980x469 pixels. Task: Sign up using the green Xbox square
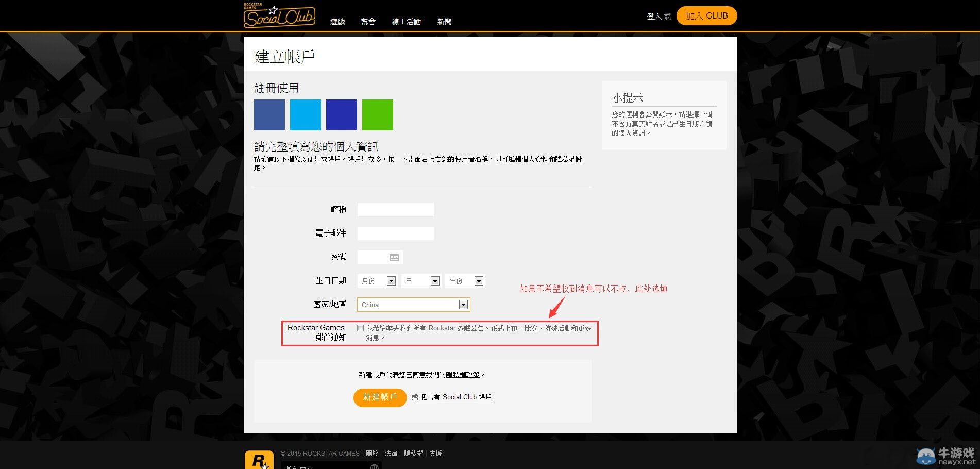tap(378, 115)
